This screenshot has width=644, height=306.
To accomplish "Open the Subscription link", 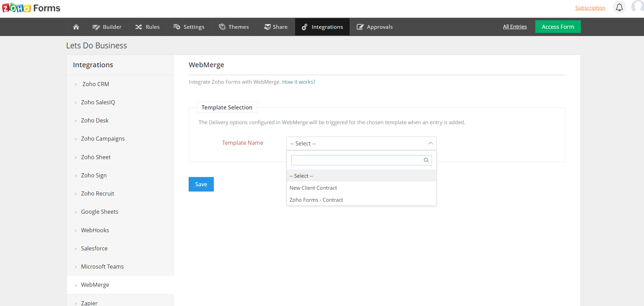I will point(590,8).
